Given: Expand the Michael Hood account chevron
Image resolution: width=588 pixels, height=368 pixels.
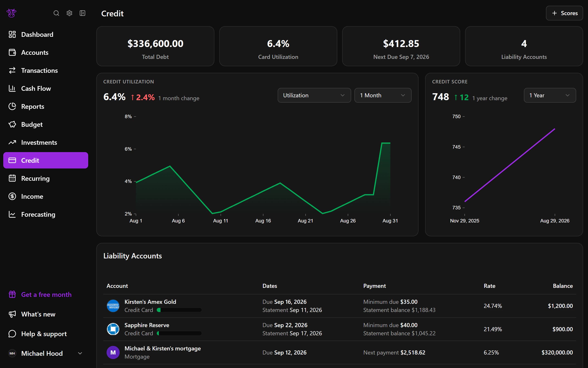Looking at the screenshot, I should (x=80, y=353).
